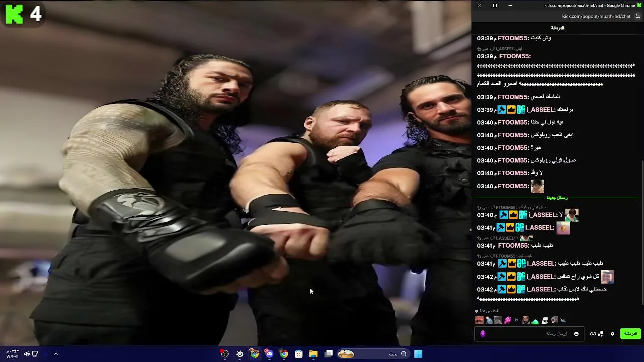Click the kick.com/popout/muath-hd/chat address bar URL
Viewport: 644px width, 362px height.
tap(596, 16)
